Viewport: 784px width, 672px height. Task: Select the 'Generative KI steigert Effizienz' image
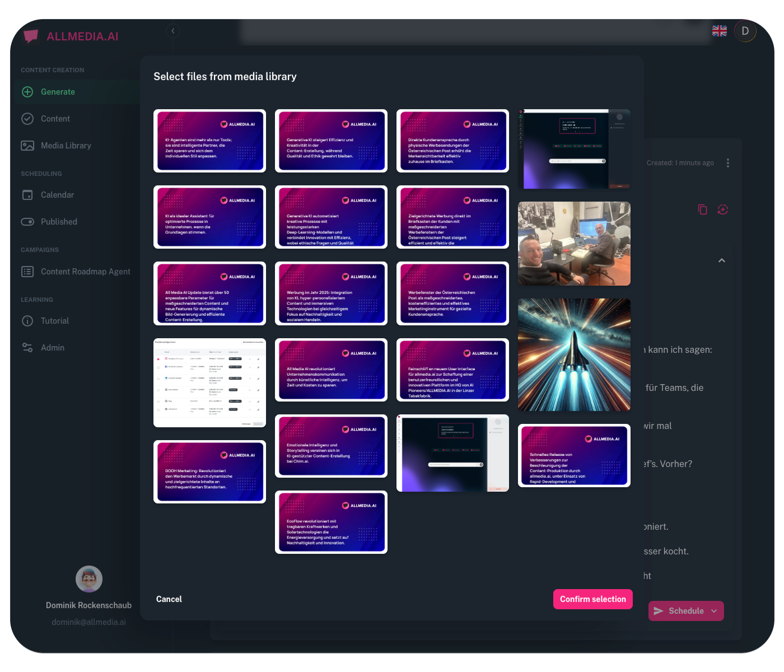coord(331,141)
